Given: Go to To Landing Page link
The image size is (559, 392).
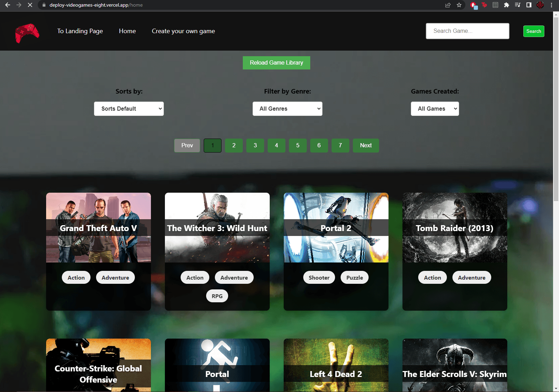Looking at the screenshot, I should 80,31.
